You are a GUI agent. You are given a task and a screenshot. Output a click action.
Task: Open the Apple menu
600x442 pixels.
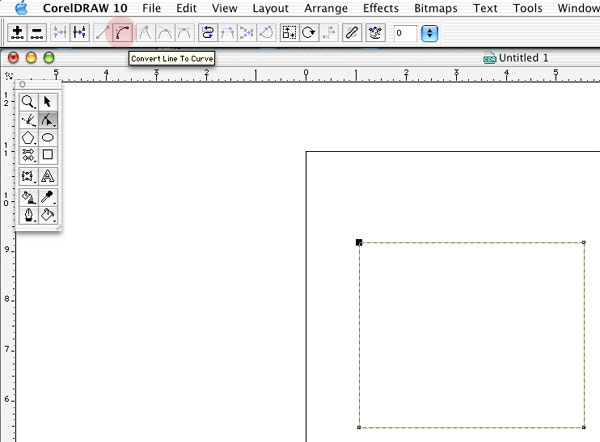point(21,8)
